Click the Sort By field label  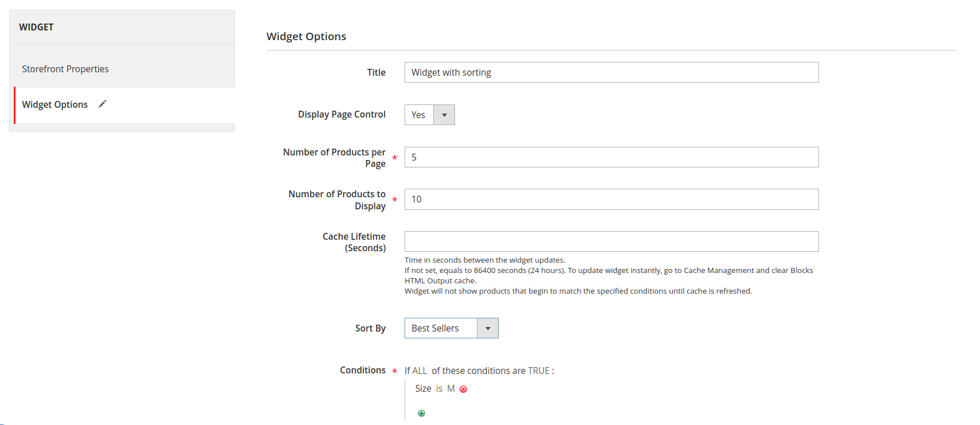(370, 328)
